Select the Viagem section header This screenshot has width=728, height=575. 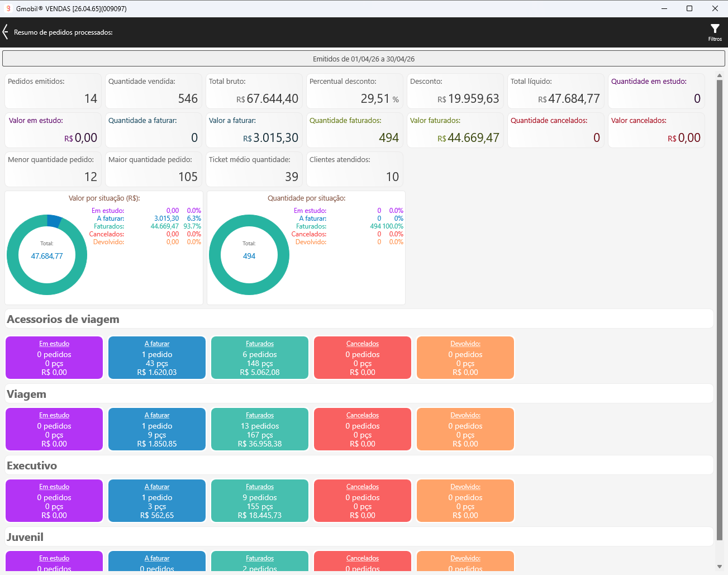(x=359, y=394)
